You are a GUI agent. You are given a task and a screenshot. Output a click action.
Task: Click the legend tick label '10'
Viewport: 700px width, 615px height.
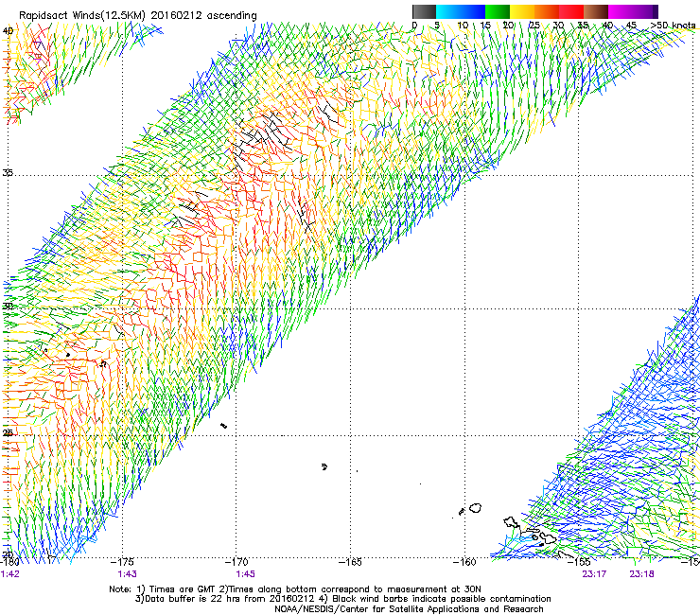point(463,26)
